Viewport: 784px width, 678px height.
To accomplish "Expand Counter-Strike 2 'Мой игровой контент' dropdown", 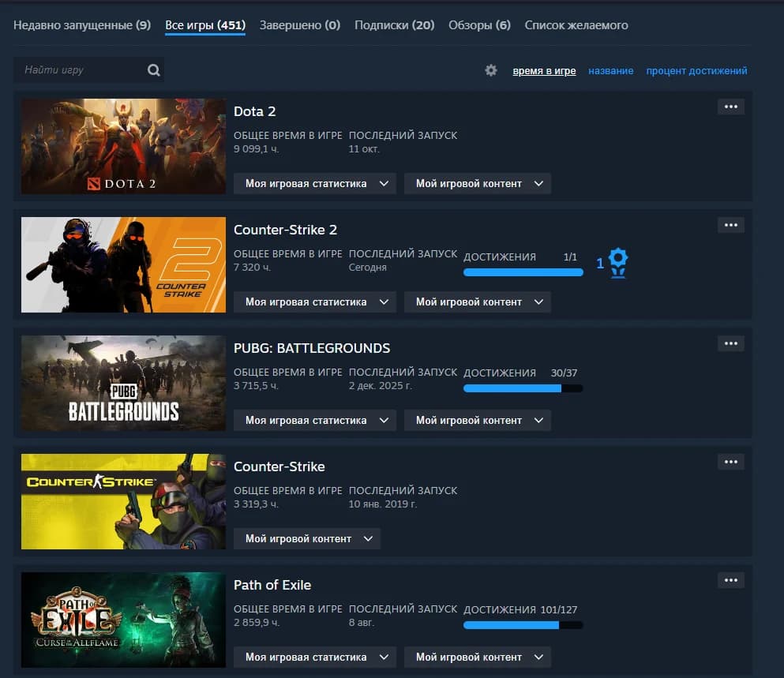I will pos(478,302).
